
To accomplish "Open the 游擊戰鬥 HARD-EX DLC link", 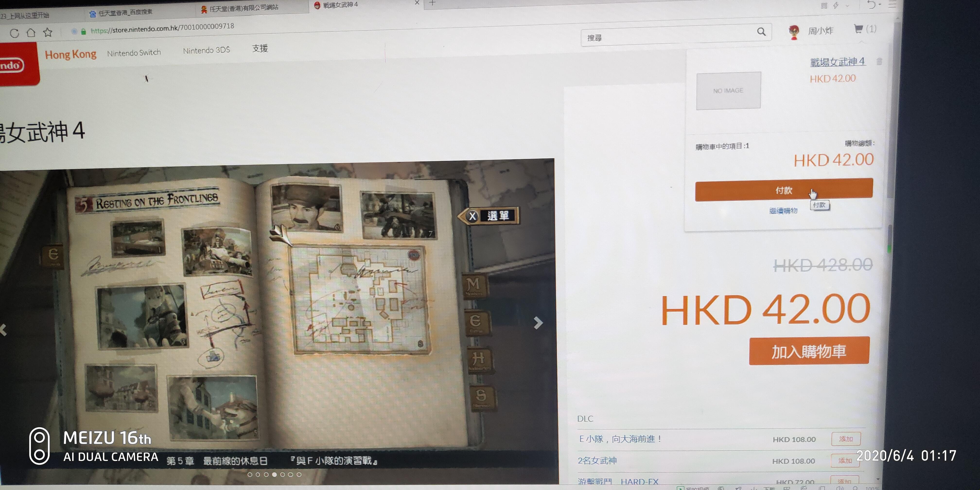I will pyautogui.click(x=618, y=482).
